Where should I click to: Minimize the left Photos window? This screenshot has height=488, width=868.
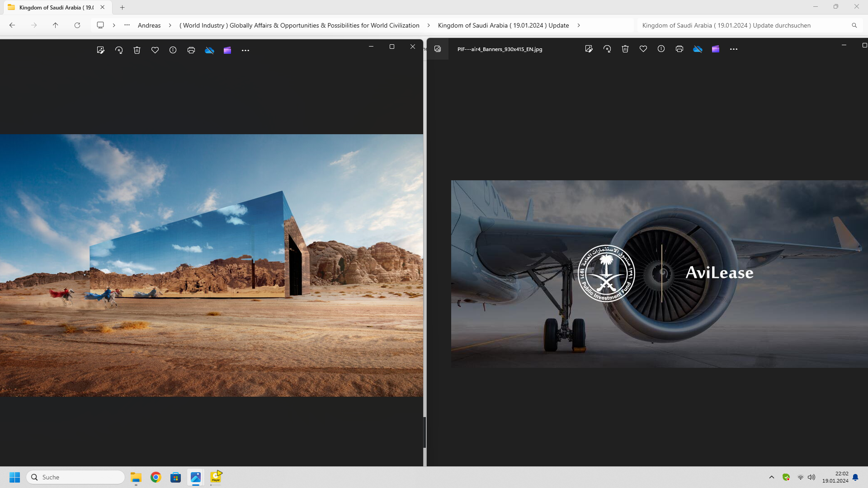point(371,47)
